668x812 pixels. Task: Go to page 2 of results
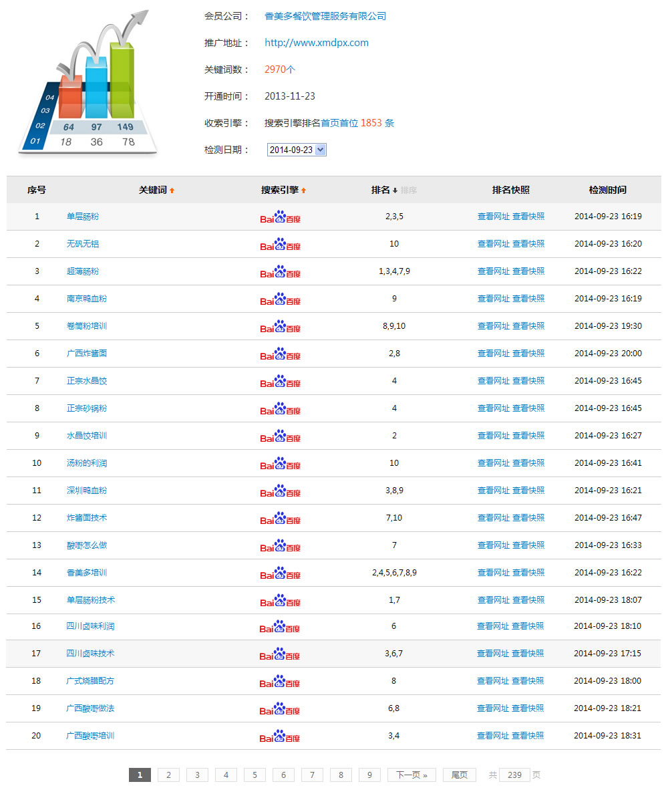click(168, 775)
